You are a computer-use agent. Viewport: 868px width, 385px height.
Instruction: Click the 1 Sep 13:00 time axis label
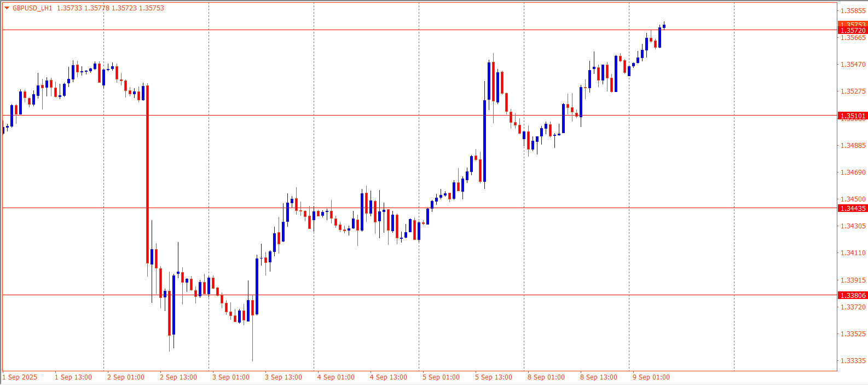(x=73, y=377)
